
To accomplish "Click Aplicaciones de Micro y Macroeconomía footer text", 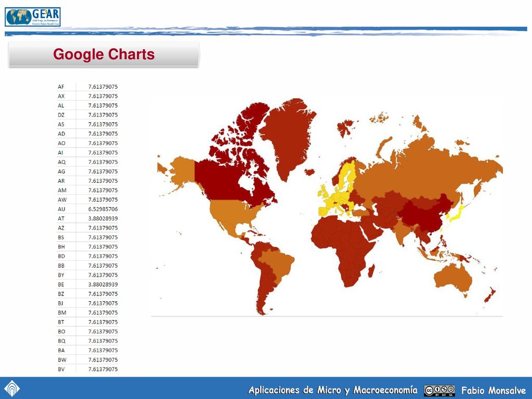I will click(333, 390).
